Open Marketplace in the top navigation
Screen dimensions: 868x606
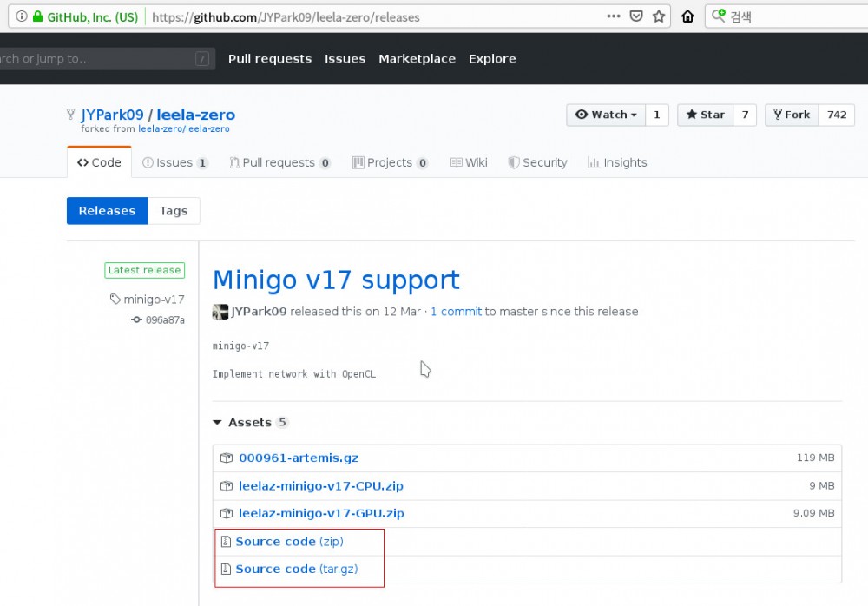(418, 59)
